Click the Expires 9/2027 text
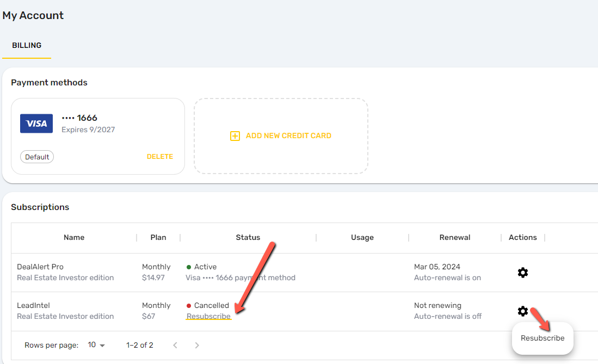The width and height of the screenshot is (598, 364). (x=88, y=129)
